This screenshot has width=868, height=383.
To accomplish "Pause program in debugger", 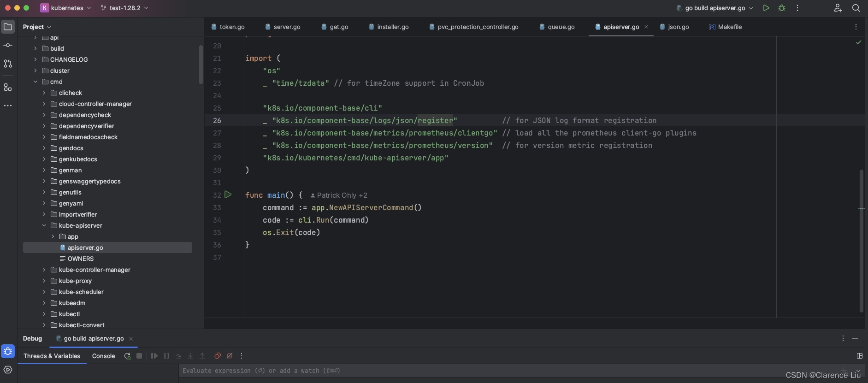I will click(166, 356).
